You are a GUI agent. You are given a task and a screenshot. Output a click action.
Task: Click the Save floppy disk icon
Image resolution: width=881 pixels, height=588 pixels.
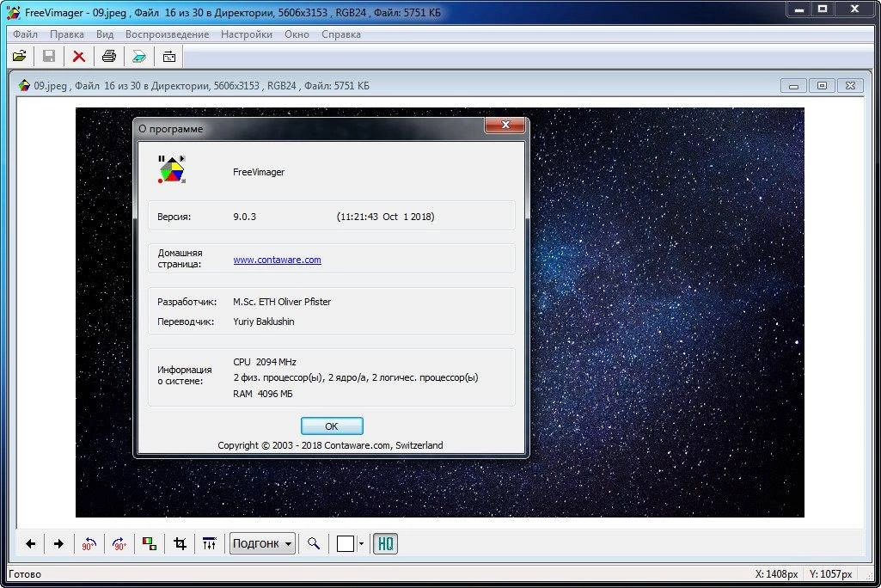click(x=49, y=56)
